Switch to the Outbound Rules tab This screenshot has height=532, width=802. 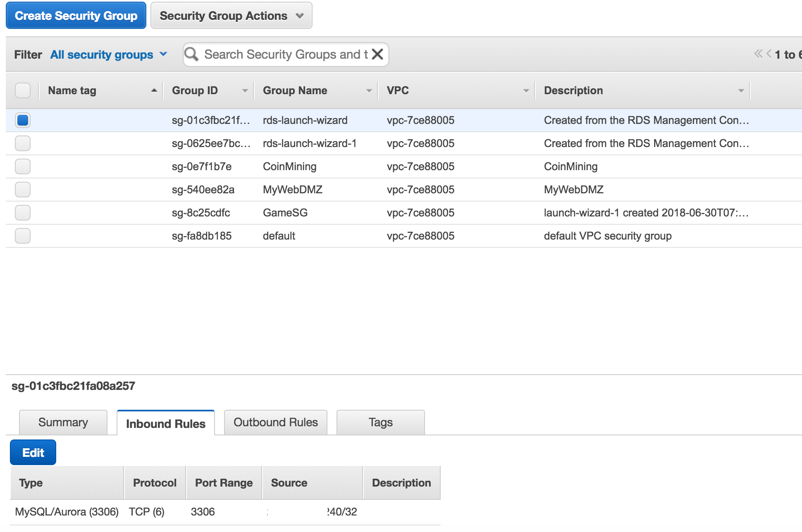[275, 422]
